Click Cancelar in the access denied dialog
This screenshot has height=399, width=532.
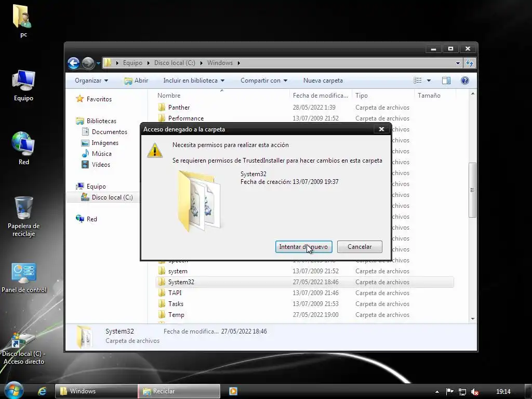[x=360, y=247]
